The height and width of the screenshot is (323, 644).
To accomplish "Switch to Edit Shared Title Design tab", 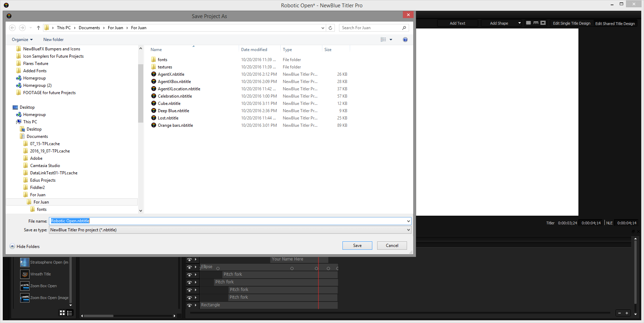I will (x=615, y=23).
